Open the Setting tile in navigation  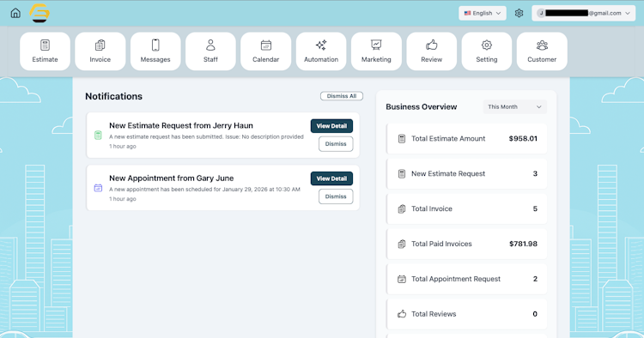pos(487,51)
